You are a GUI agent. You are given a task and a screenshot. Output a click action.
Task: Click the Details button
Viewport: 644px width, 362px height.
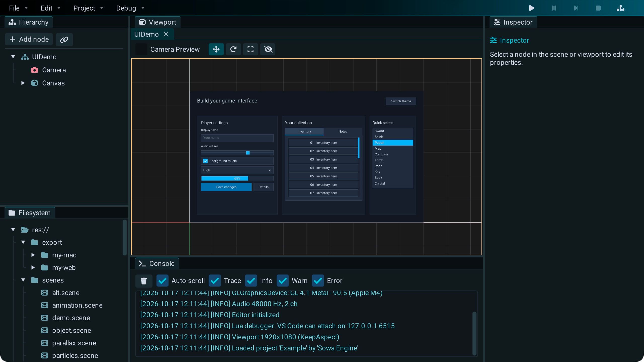click(263, 187)
